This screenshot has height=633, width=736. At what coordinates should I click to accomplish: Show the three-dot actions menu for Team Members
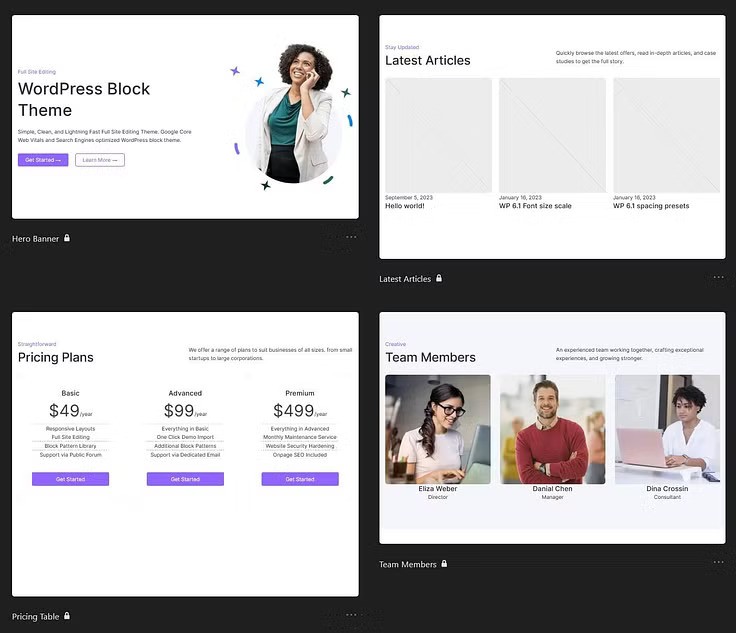pos(718,562)
